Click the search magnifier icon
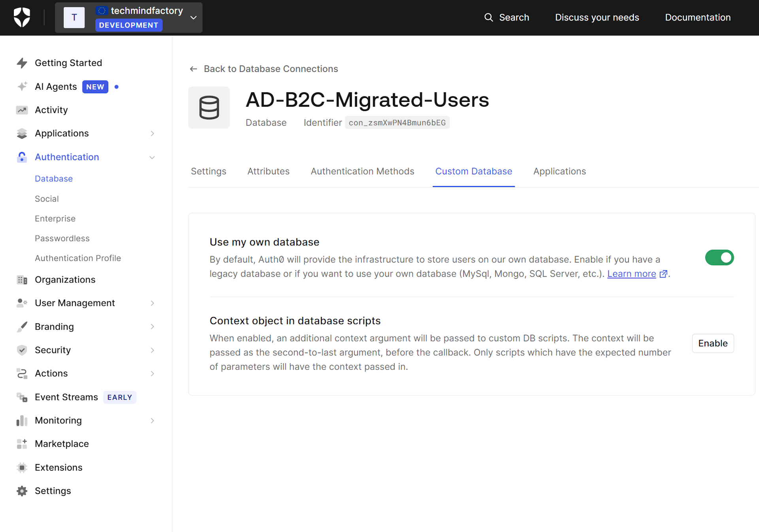This screenshot has width=759, height=532. pos(489,17)
